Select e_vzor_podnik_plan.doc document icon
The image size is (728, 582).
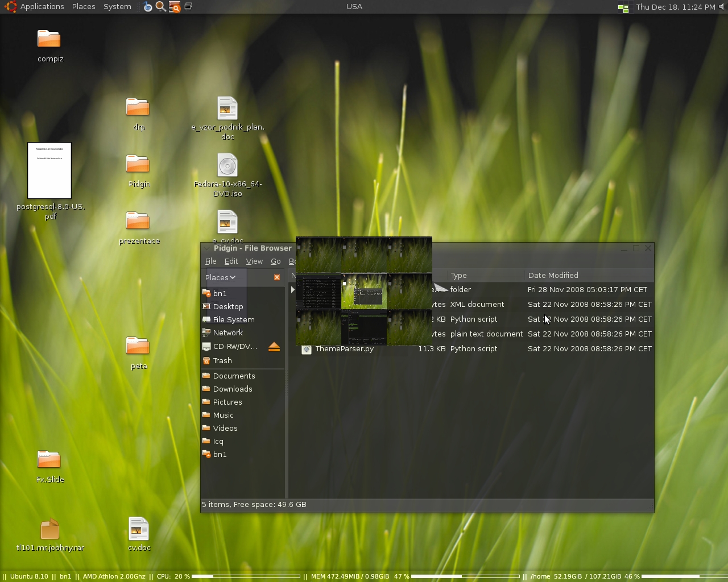(x=227, y=108)
